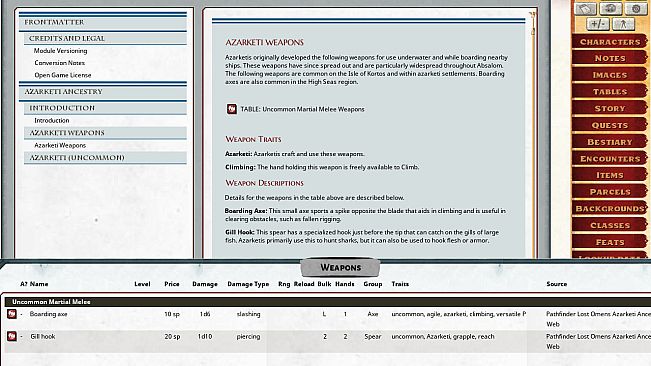Image resolution: width=651 pixels, height=366 pixels.
Task: Click the Rng column header
Action: pos(284,284)
